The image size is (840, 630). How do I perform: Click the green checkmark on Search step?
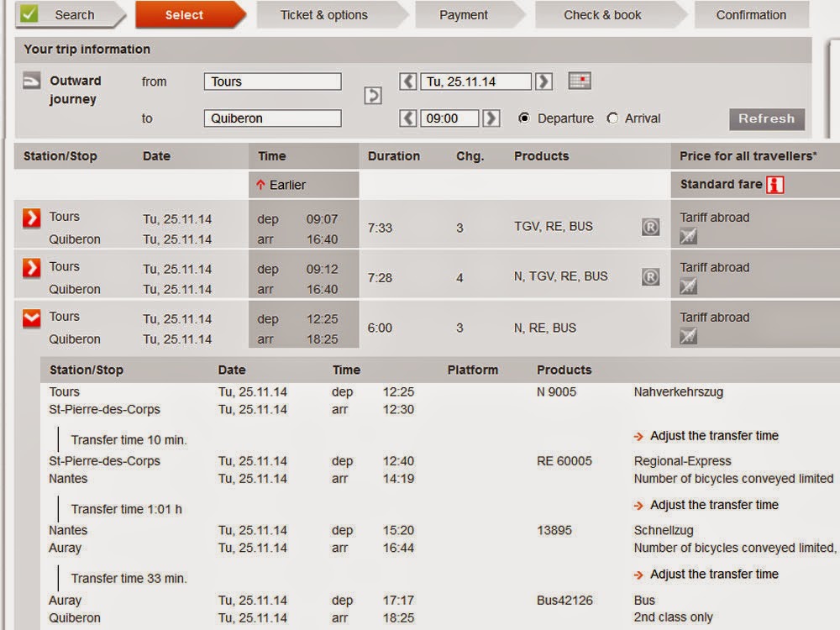pyautogui.click(x=29, y=13)
